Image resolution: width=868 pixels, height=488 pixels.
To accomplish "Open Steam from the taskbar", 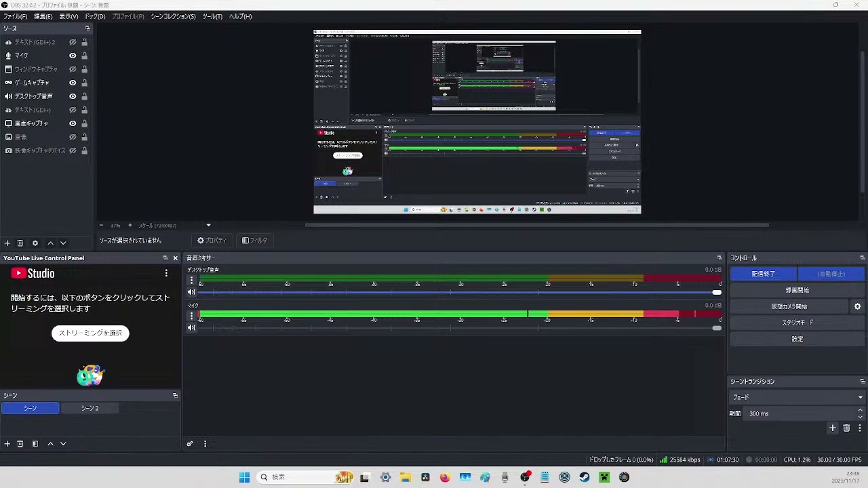I will 584,477.
